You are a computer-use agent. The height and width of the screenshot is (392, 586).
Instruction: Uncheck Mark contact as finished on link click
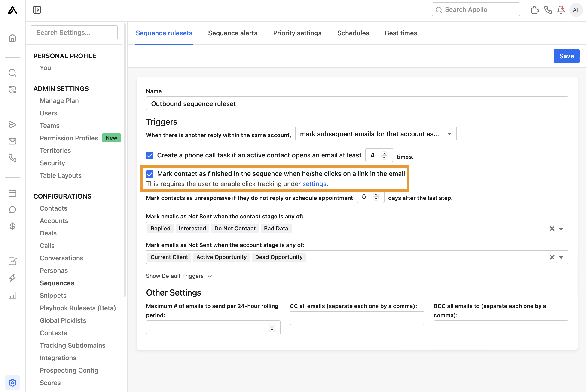pyautogui.click(x=150, y=174)
